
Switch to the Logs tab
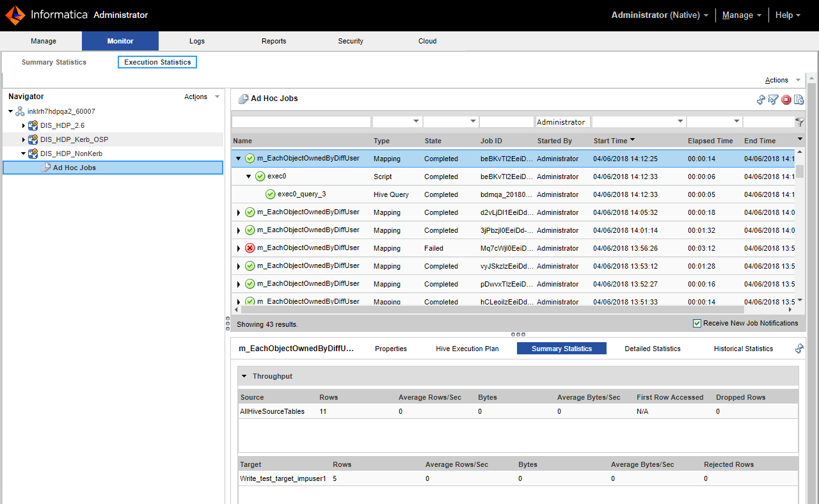pyautogui.click(x=197, y=41)
